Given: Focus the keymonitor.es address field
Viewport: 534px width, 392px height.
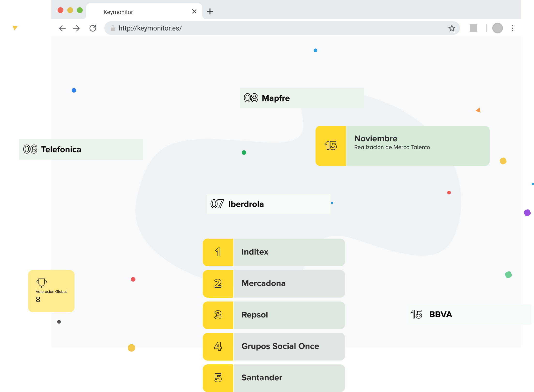Looking at the screenshot, I should point(282,28).
